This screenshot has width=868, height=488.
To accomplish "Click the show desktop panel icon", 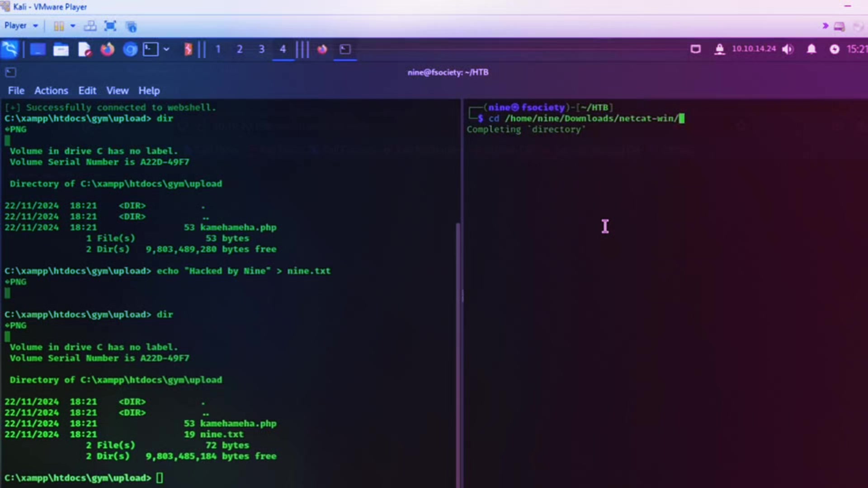I will 38,49.
